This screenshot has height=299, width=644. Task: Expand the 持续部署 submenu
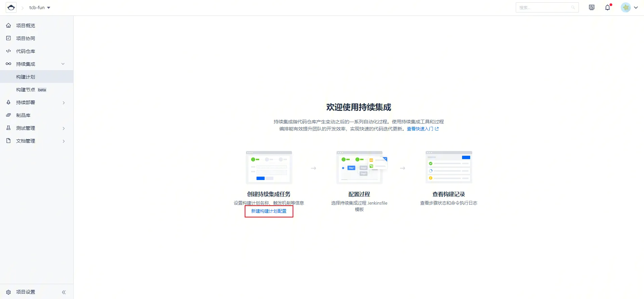(x=63, y=102)
